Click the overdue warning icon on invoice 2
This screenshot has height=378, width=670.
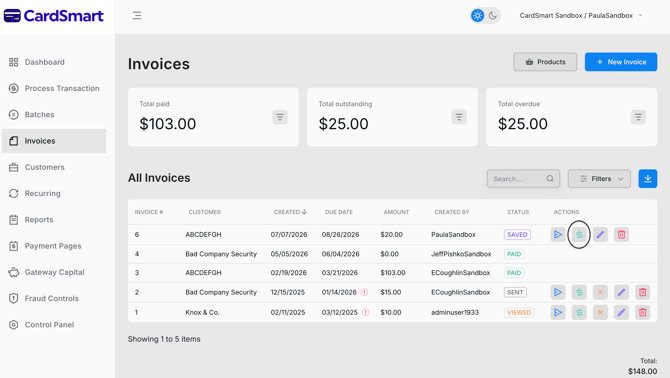(x=364, y=292)
